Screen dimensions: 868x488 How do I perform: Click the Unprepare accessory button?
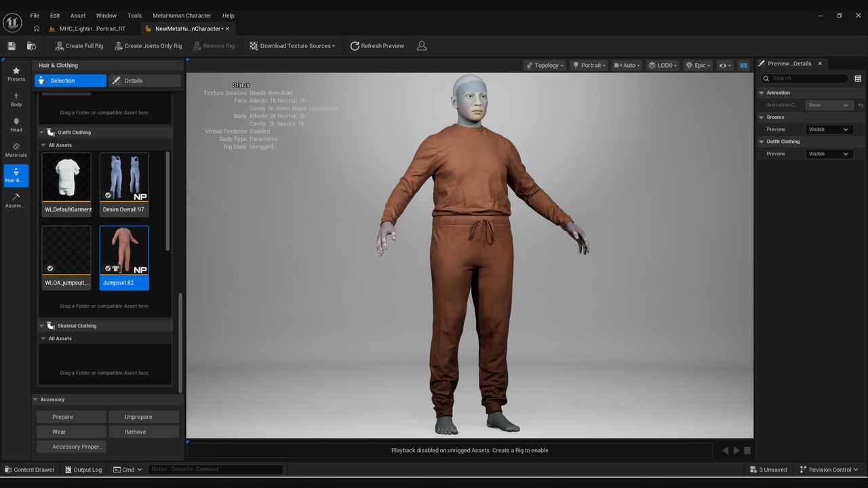click(x=144, y=417)
